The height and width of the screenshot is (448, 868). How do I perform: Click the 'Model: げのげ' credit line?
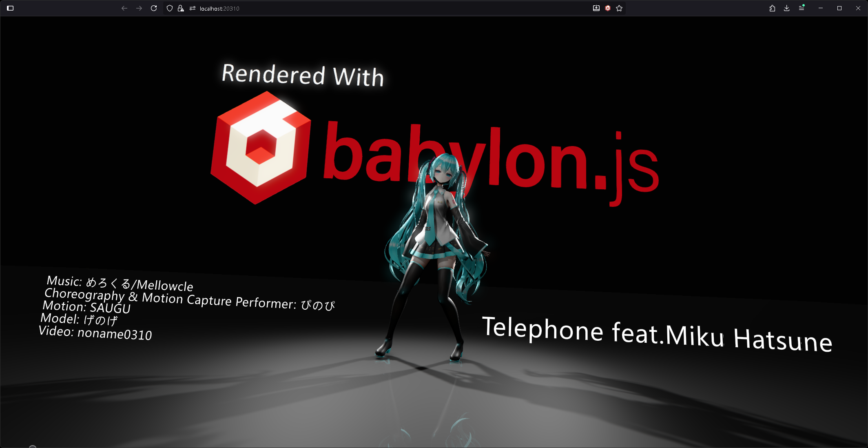[79, 319]
